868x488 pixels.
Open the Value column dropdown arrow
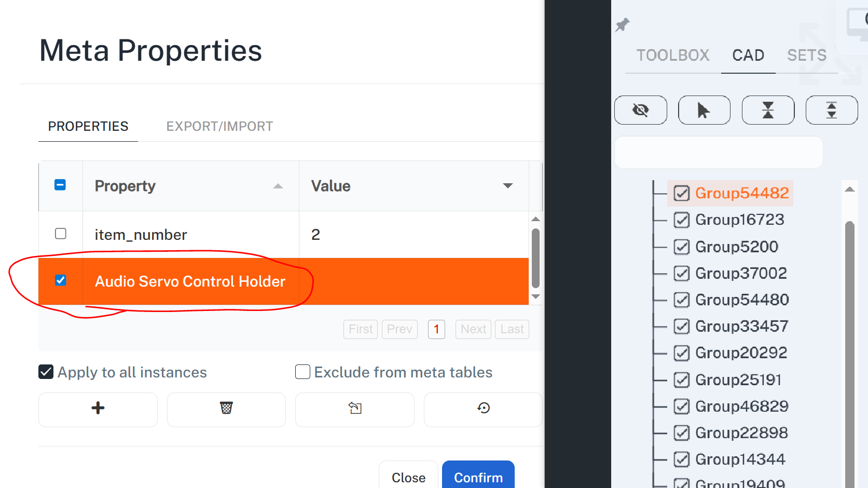coord(508,186)
